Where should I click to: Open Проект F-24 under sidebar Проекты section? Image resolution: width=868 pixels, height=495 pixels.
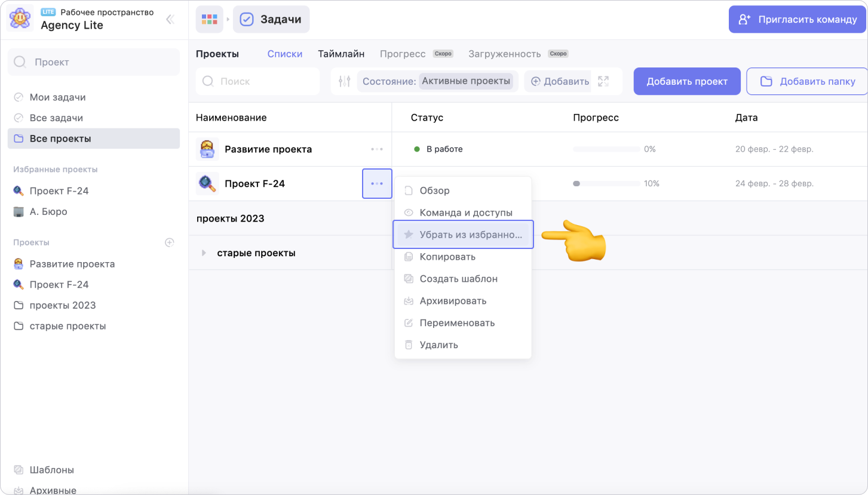(94, 285)
